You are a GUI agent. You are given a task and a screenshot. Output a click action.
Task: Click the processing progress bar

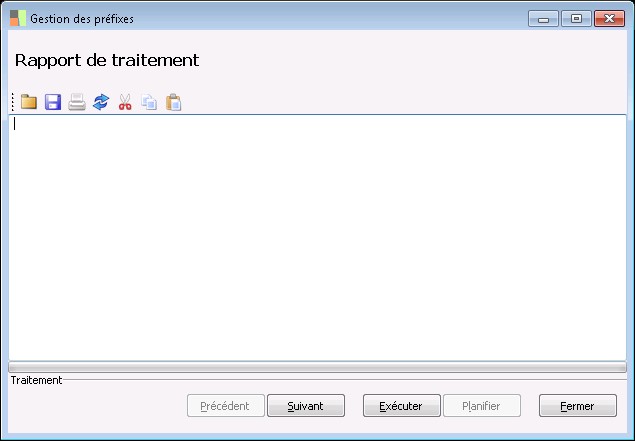(x=318, y=367)
